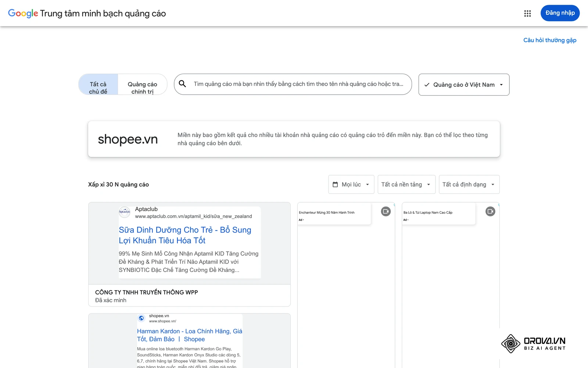Click the Đăng nhập sign-in button
This screenshot has width=588, height=368.
[x=560, y=13]
